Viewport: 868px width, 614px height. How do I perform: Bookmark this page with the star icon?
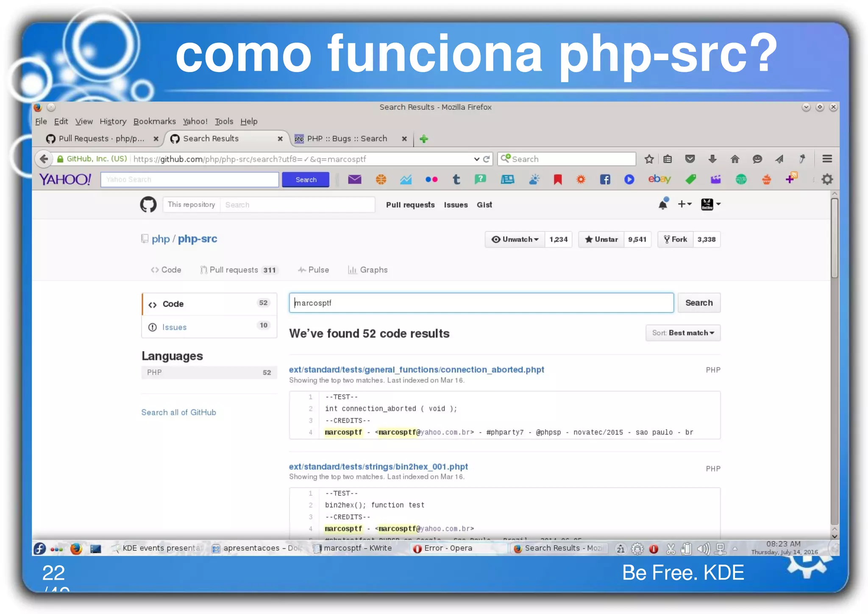click(x=649, y=159)
